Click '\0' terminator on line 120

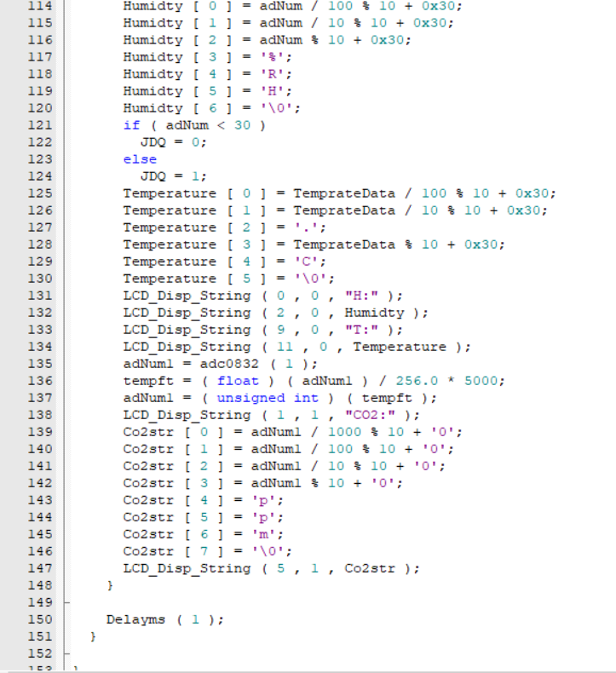[276, 108]
